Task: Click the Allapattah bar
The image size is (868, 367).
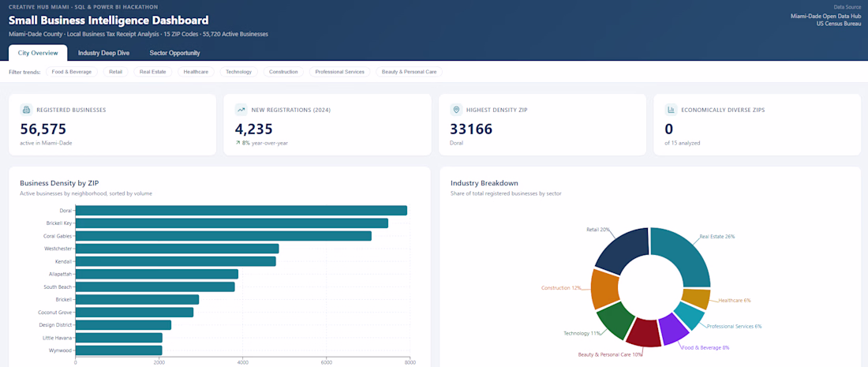Action: point(157,274)
